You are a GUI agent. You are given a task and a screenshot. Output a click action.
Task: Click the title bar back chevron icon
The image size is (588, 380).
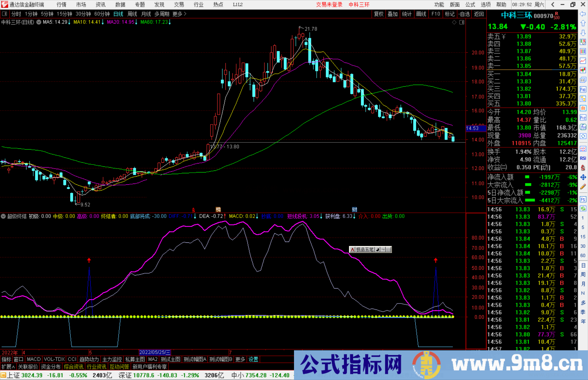[x=553, y=4]
